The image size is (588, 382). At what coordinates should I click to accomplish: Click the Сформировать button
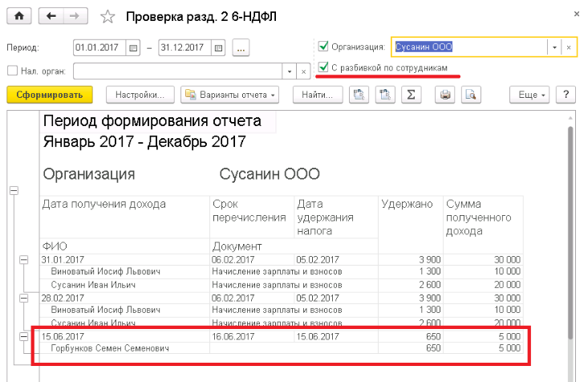50,95
